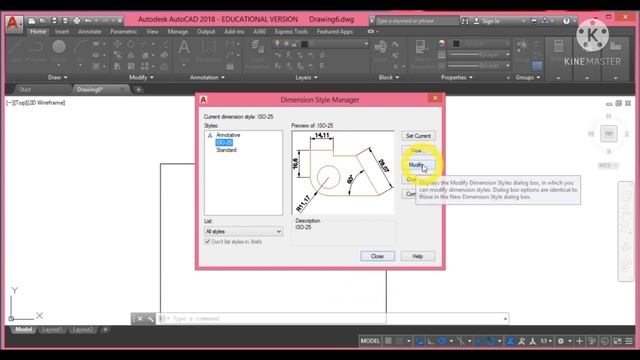Open the AutoCAD application menu logo
Image resolution: width=640 pixels, height=360 pixels.
tap(13, 24)
